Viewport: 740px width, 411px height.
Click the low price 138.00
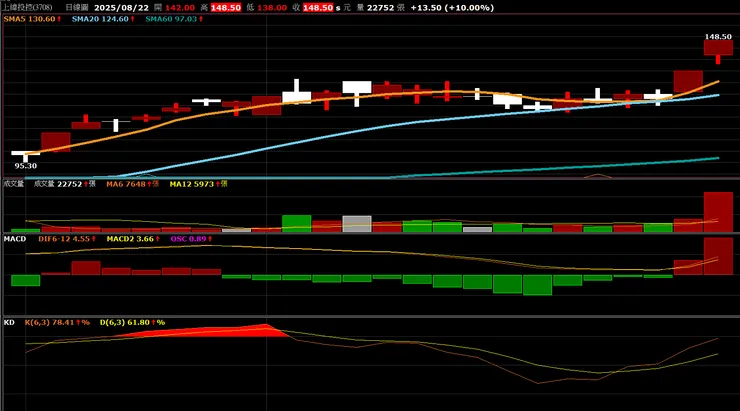(272, 8)
